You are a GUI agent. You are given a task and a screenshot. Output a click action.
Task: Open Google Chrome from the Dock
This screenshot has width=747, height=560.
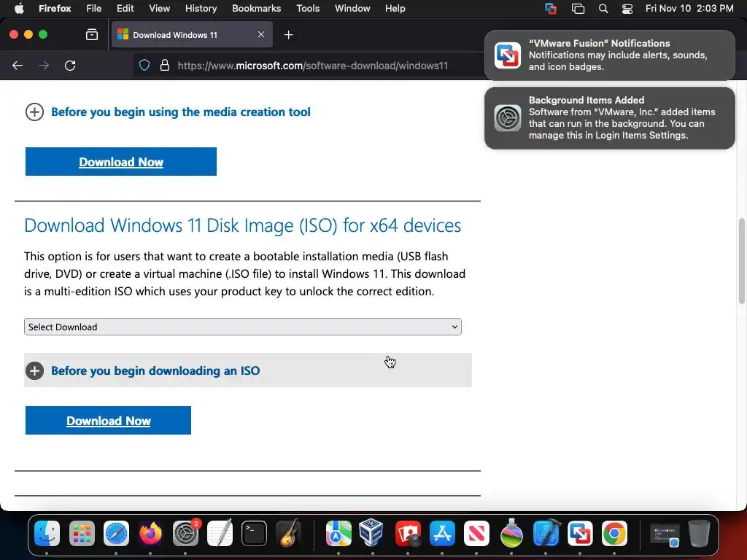[x=614, y=533]
